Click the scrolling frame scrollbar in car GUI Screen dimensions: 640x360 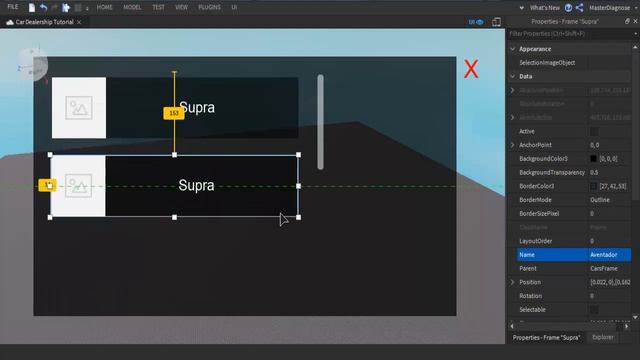pyautogui.click(x=320, y=122)
